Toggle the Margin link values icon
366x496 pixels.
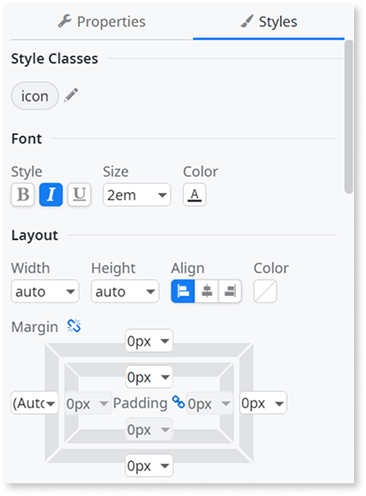74,326
